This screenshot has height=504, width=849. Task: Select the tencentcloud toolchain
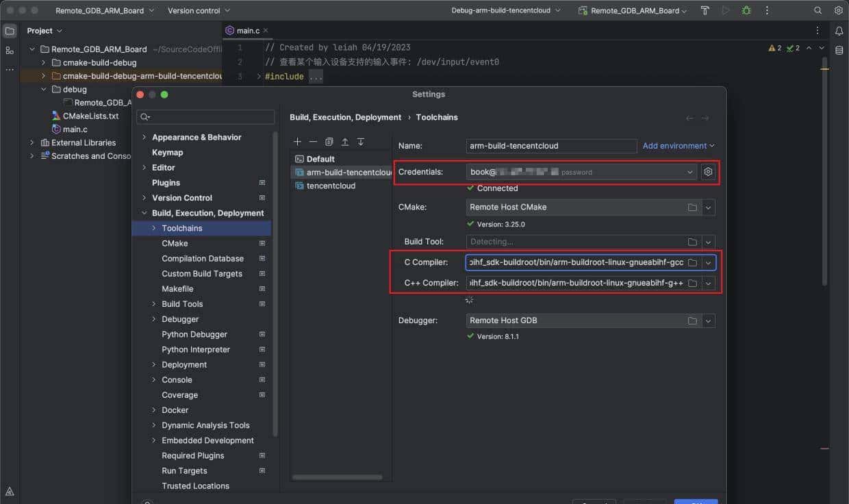coord(331,186)
